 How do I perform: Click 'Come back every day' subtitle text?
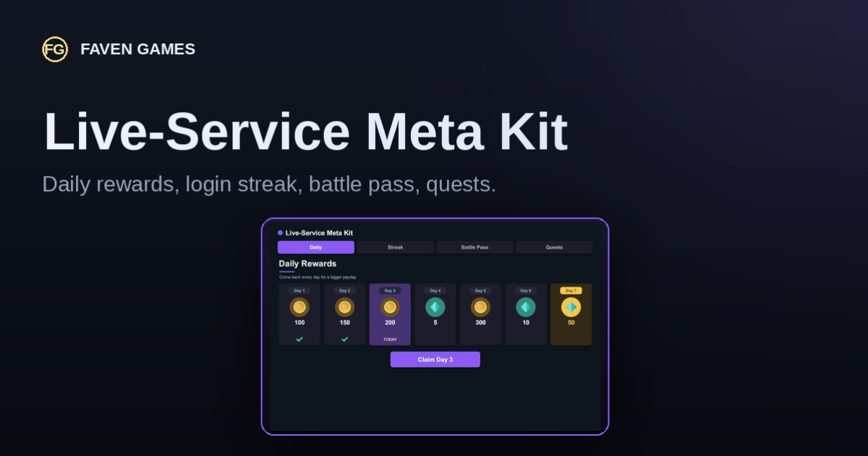point(318,277)
